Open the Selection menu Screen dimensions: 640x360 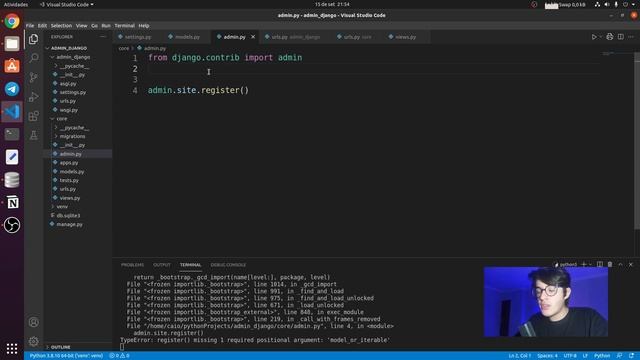coord(61,26)
